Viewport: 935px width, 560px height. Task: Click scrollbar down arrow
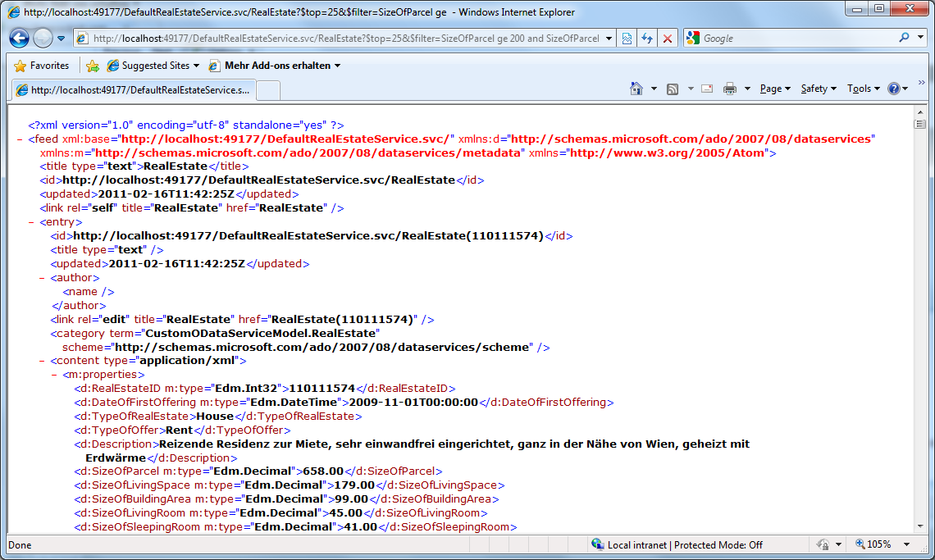point(920,526)
